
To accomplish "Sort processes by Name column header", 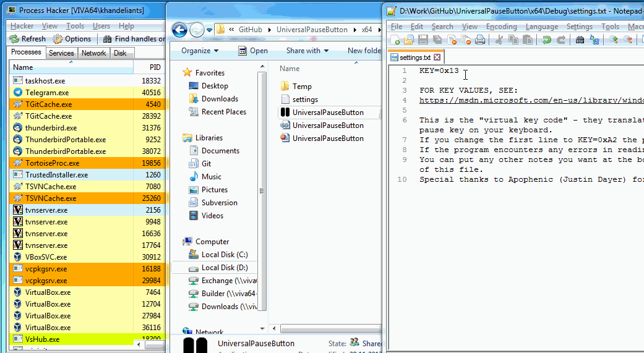I will click(71, 67).
